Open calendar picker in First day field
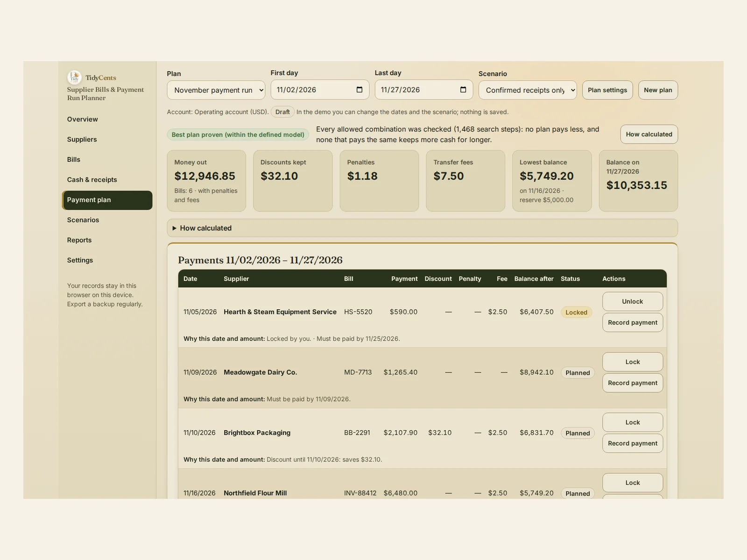747x560 pixels. point(359,90)
